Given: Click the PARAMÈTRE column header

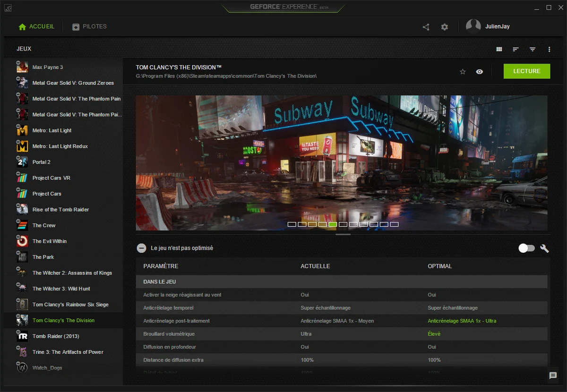Looking at the screenshot, I should 161,266.
